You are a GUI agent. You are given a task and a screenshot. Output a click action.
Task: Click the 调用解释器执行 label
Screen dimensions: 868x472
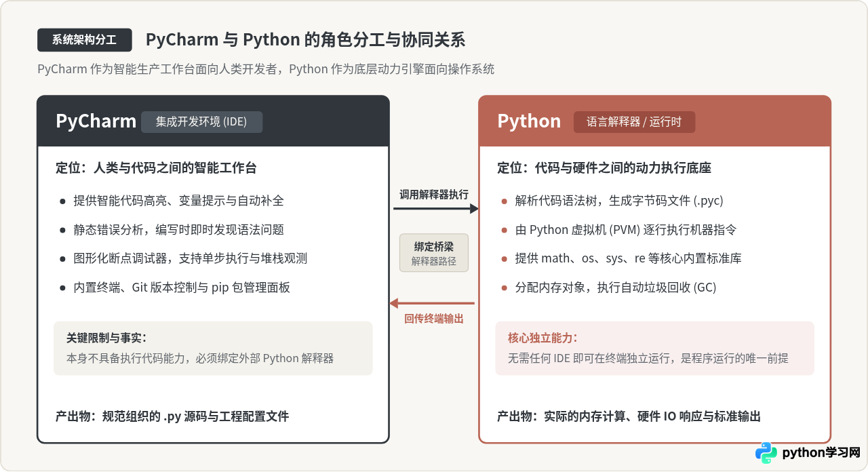434,195
